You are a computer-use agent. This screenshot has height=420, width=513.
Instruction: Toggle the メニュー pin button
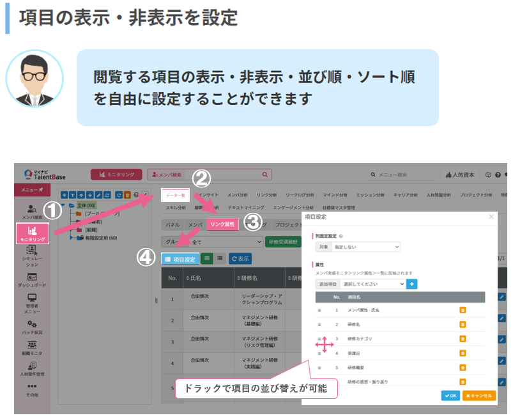coord(32,189)
